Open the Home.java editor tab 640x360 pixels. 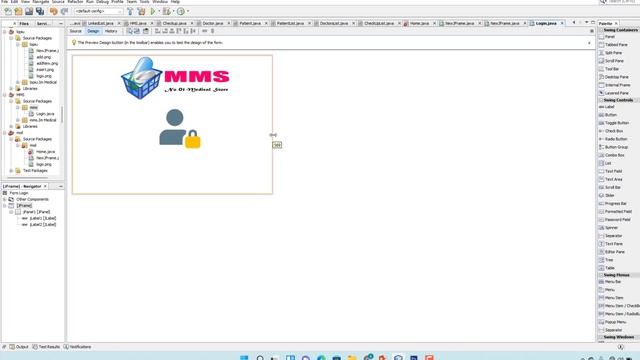[419, 24]
